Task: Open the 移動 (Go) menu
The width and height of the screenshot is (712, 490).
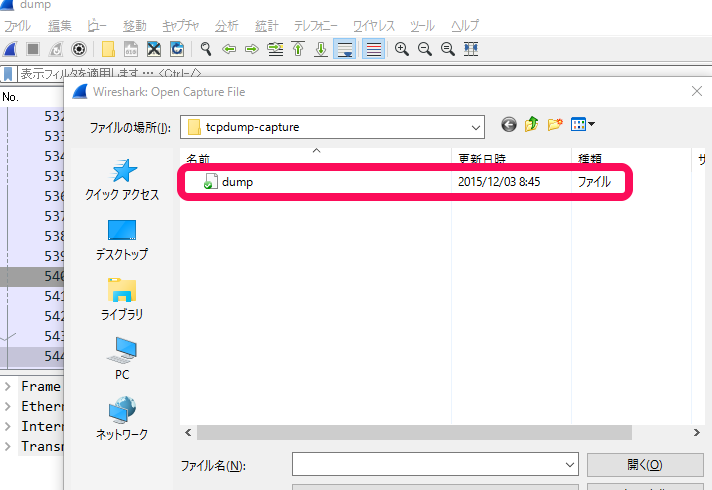Action: [x=134, y=25]
